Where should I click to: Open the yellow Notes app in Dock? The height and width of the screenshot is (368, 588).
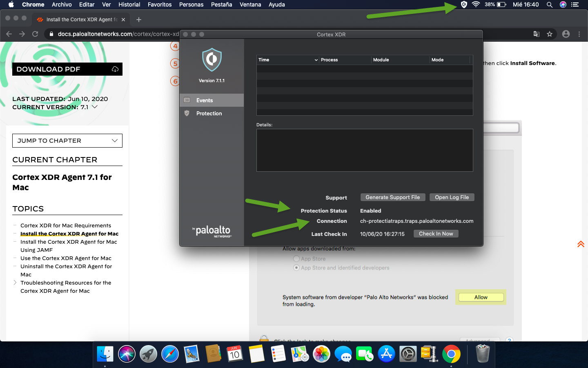tap(256, 354)
